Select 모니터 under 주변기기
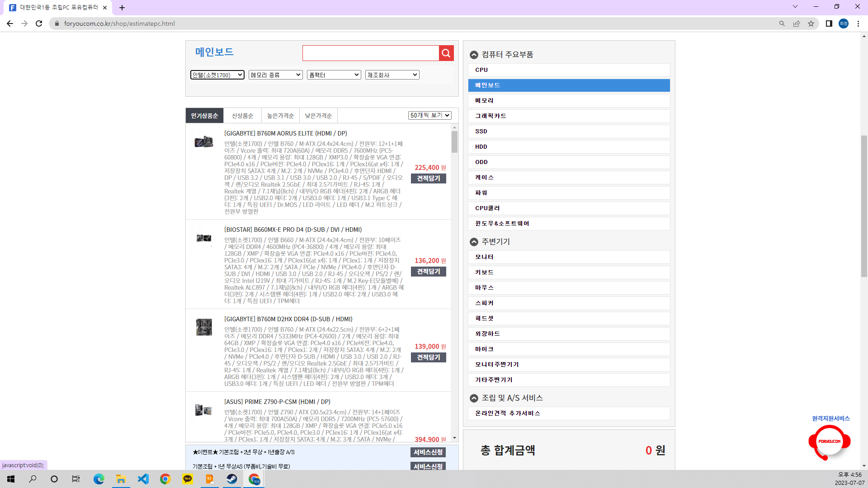Image resolution: width=868 pixels, height=488 pixels. click(x=569, y=257)
